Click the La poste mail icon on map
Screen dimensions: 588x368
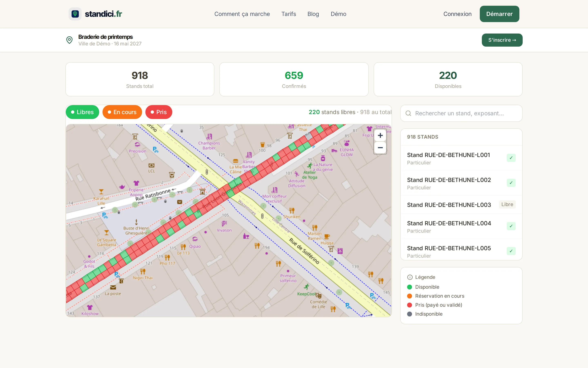point(113,287)
